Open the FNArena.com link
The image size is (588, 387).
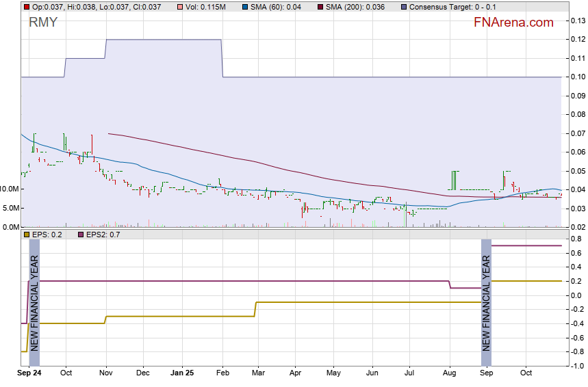coord(513,23)
